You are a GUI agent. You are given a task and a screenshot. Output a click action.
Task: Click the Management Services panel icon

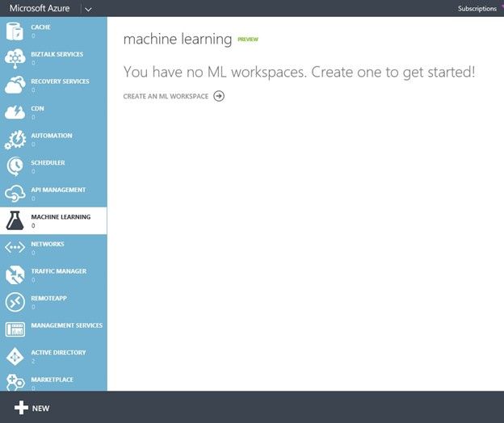pyautogui.click(x=15, y=329)
